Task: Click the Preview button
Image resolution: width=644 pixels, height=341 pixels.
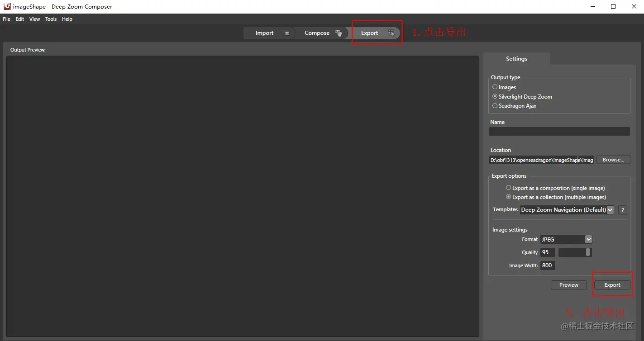Action: tap(569, 285)
